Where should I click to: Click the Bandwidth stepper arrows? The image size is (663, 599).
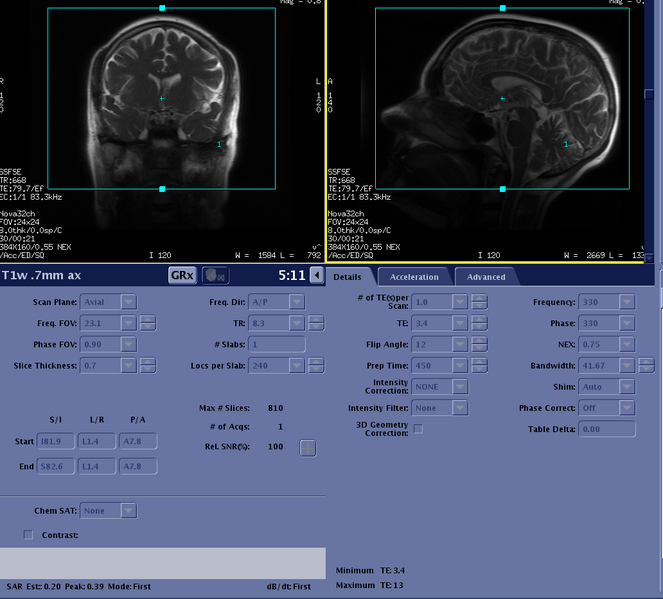[646, 365]
